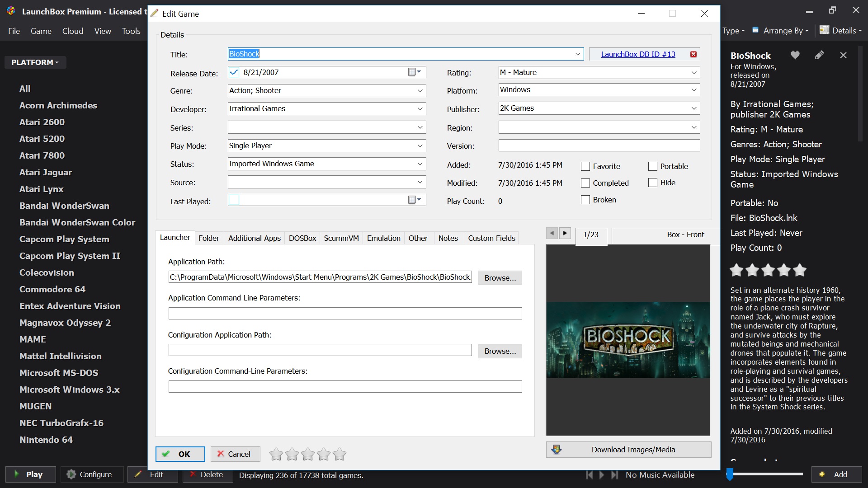
Task: Click the BioShock box front thumbnail
Action: (x=628, y=340)
